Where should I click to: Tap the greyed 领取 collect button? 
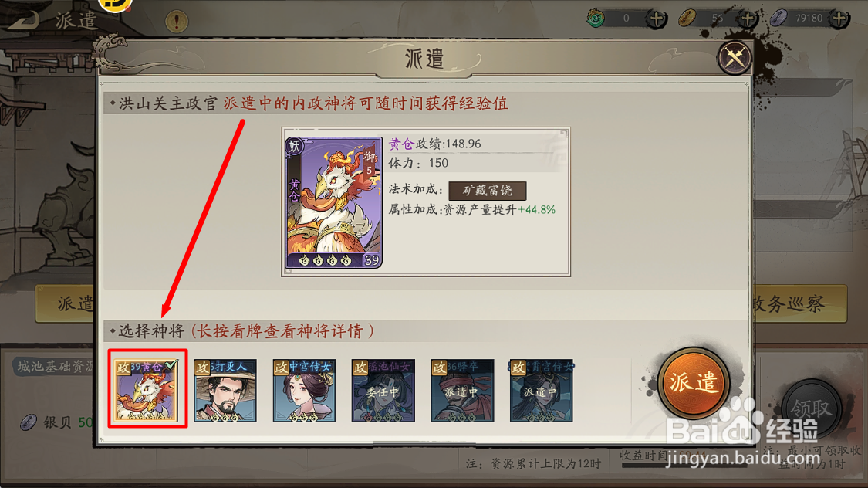(811, 408)
